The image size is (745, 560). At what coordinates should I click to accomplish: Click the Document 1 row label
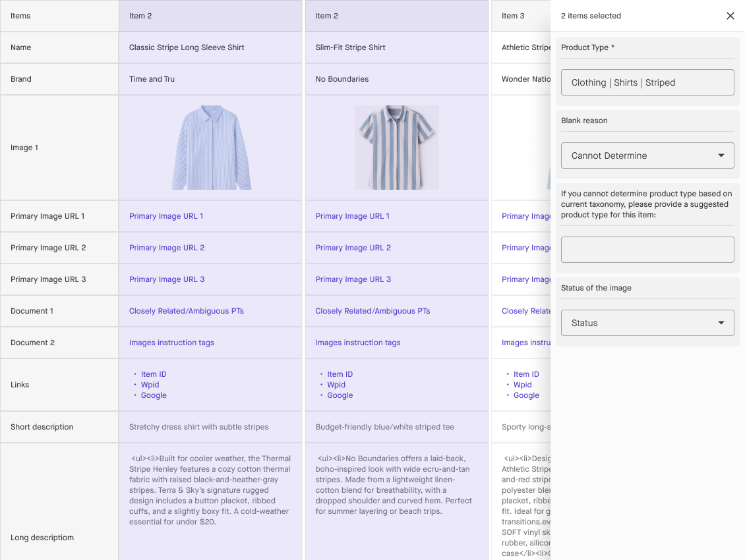pos(32,311)
